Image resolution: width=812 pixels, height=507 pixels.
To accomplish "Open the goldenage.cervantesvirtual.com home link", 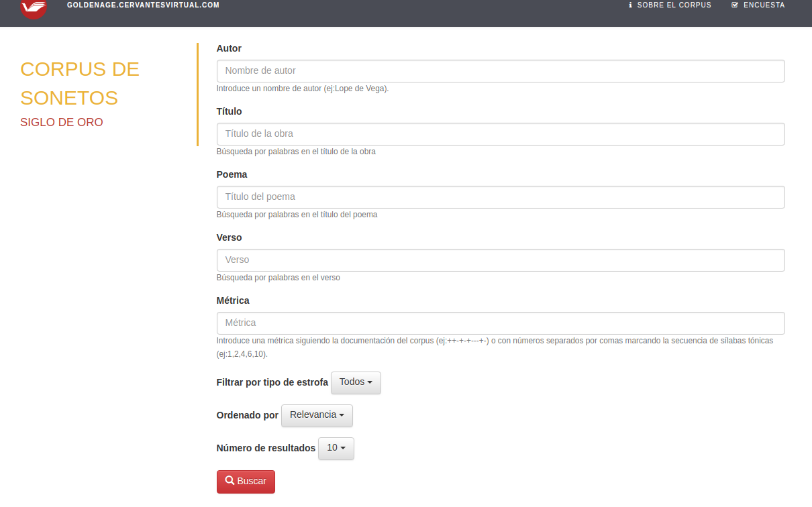I will click(143, 5).
